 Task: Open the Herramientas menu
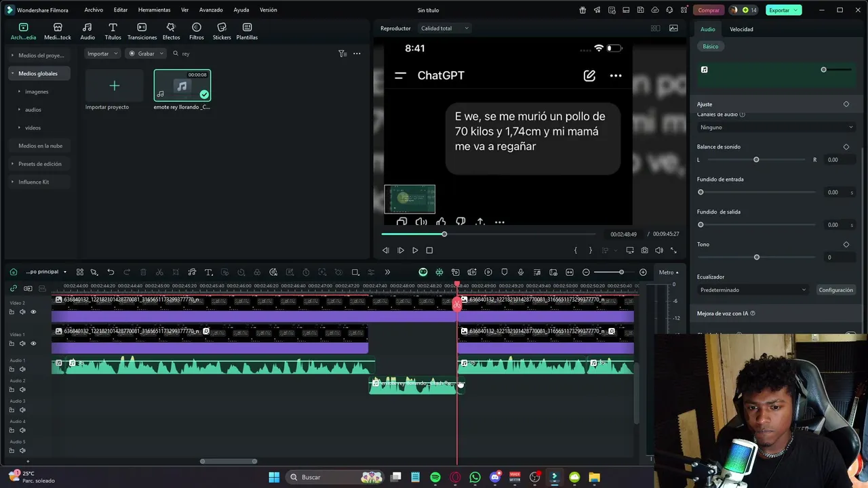154,10
